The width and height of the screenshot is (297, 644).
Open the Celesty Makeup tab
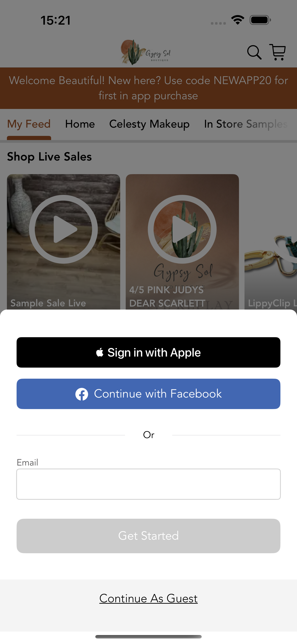(149, 124)
